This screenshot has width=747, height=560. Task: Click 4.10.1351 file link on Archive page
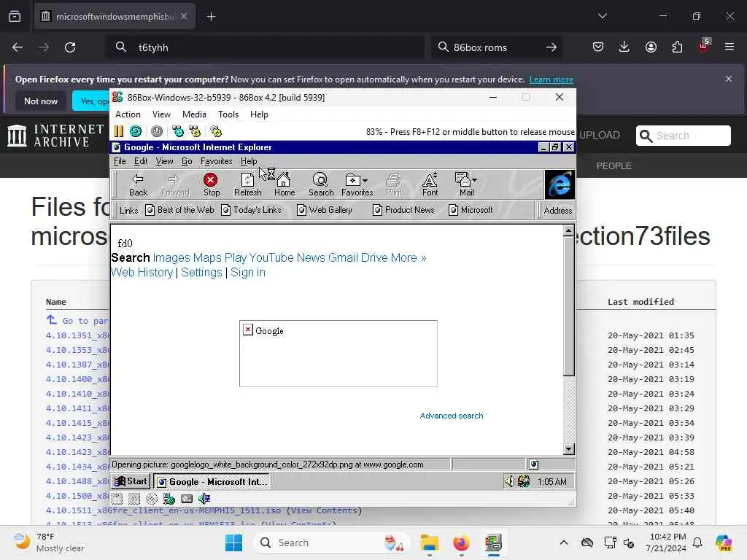pos(77,335)
